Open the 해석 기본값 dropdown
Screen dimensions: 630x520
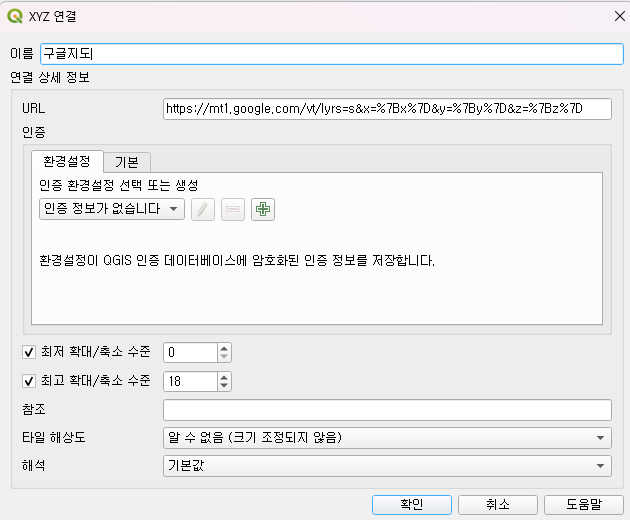[387, 466]
